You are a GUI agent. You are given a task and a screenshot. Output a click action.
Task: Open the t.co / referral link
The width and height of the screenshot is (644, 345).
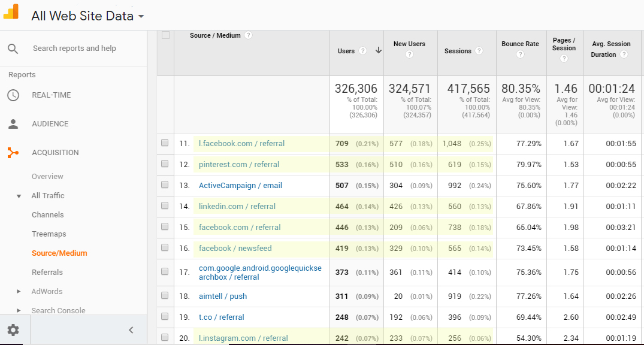[222, 317]
